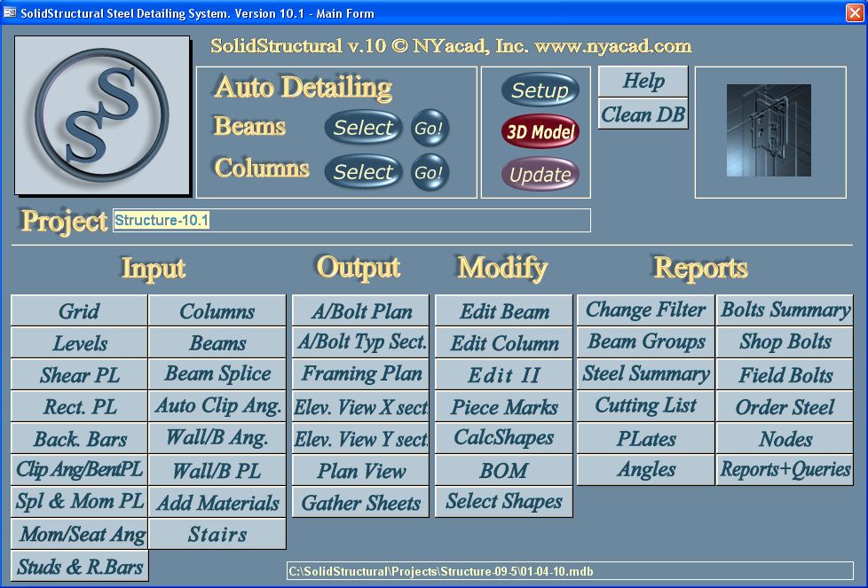Screen dimensions: 868x588
Task: Close the Main Form window
Action: (854, 12)
